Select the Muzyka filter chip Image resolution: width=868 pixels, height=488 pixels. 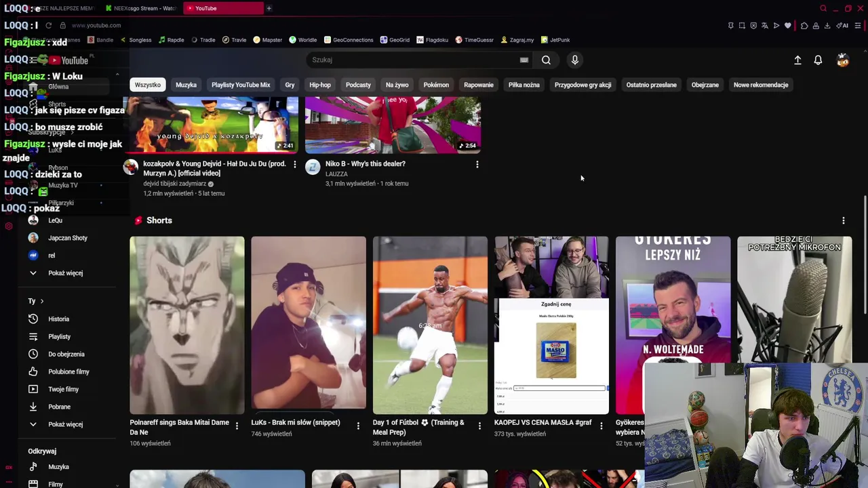click(x=186, y=85)
